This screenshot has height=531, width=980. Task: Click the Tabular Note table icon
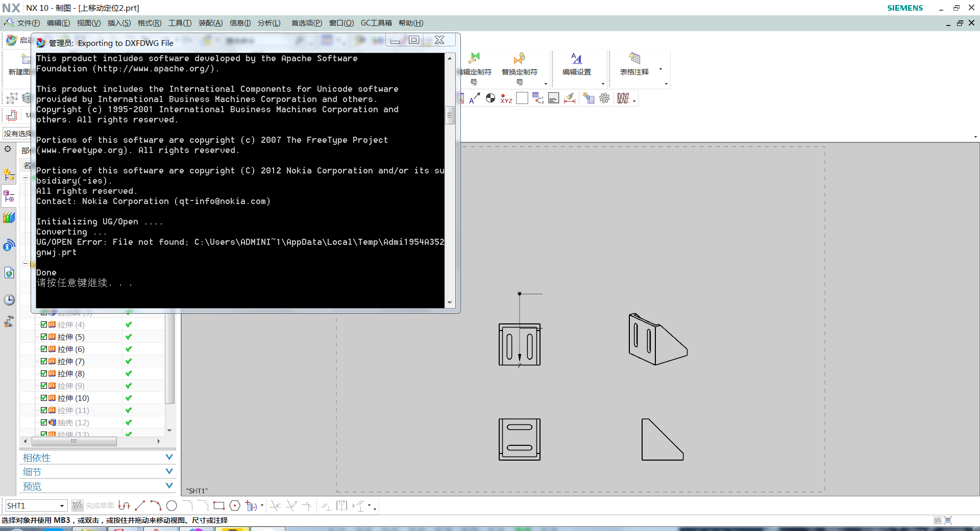[x=634, y=58]
